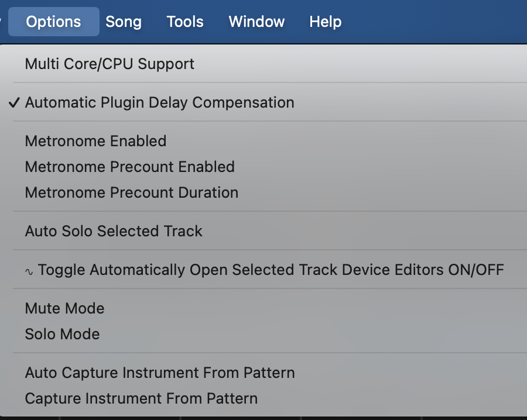This screenshot has height=420, width=527.
Task: Enable Auto Capture Instrument From Pattern
Action: coord(159,373)
